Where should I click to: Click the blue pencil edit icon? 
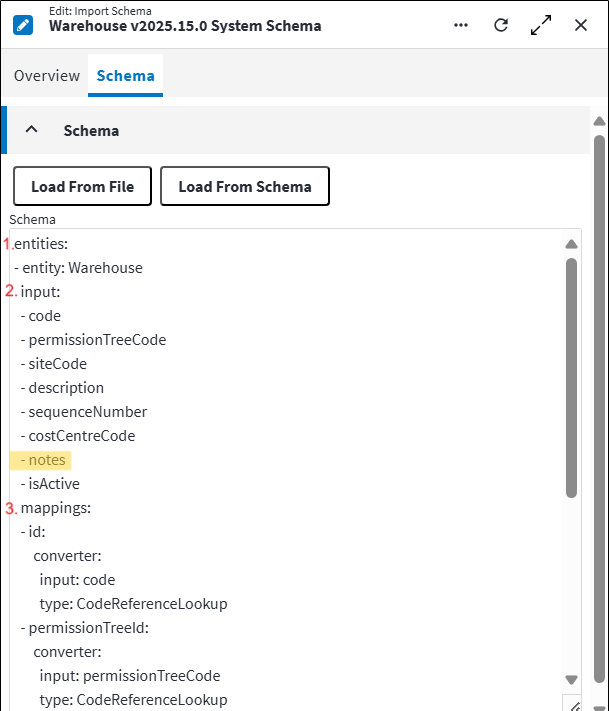23,25
